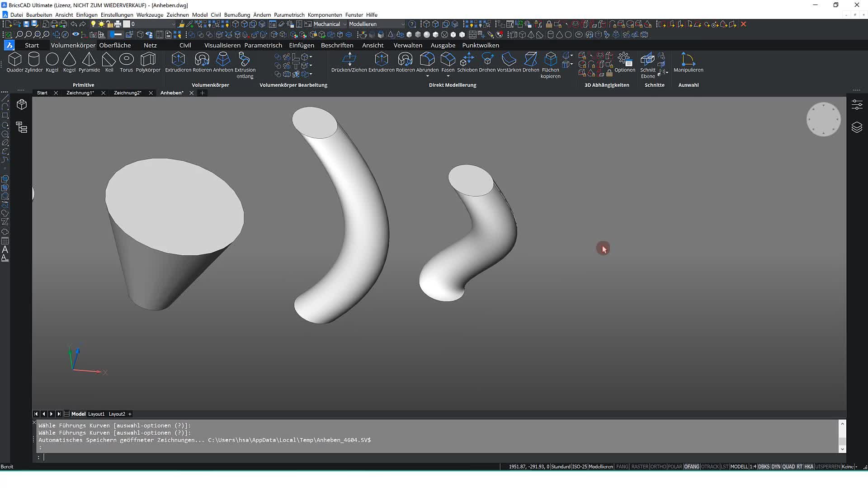
Task: Toggle POLAR tracking in status bar
Action: tap(675, 467)
